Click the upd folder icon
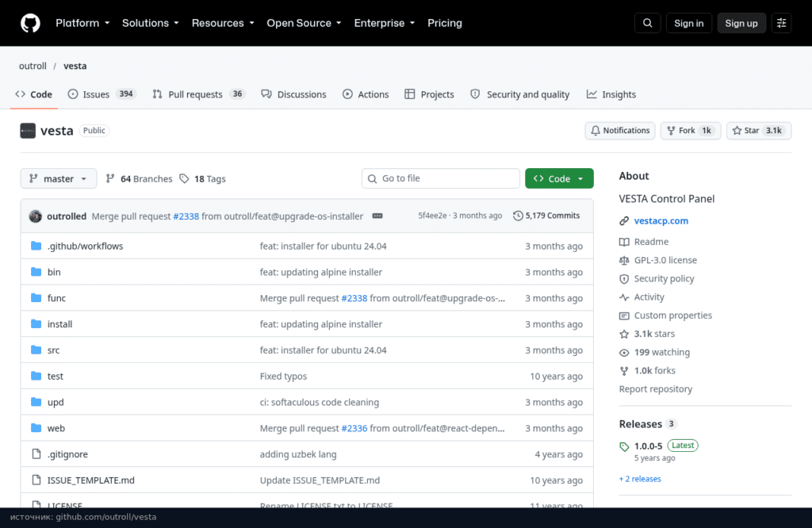Viewport: 812px width, 528px height. pyautogui.click(x=36, y=402)
